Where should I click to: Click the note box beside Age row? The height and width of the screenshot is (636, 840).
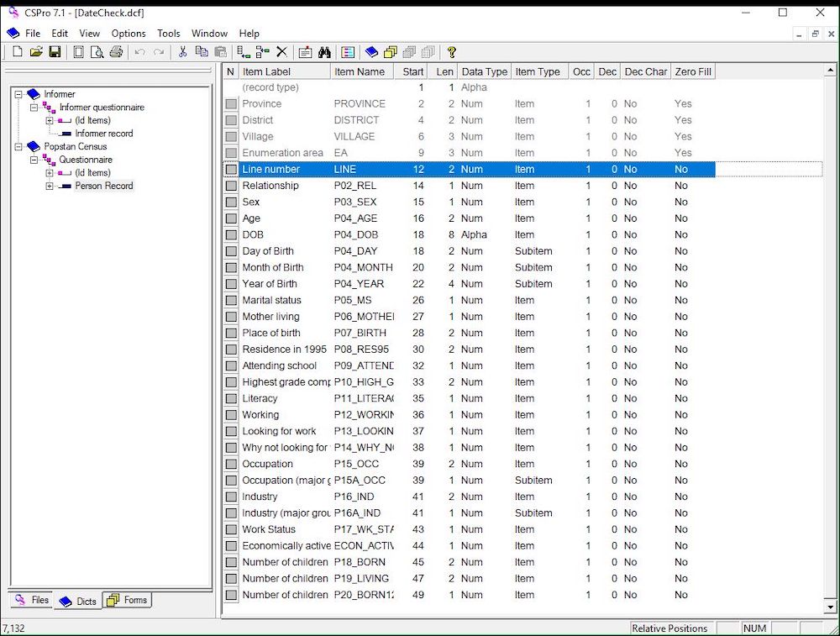coord(231,218)
